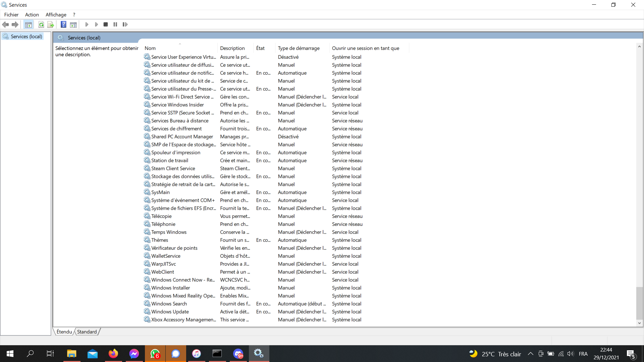The width and height of the screenshot is (644, 362).
Task: Open the blue Help toolbar icon
Action: (x=63, y=24)
